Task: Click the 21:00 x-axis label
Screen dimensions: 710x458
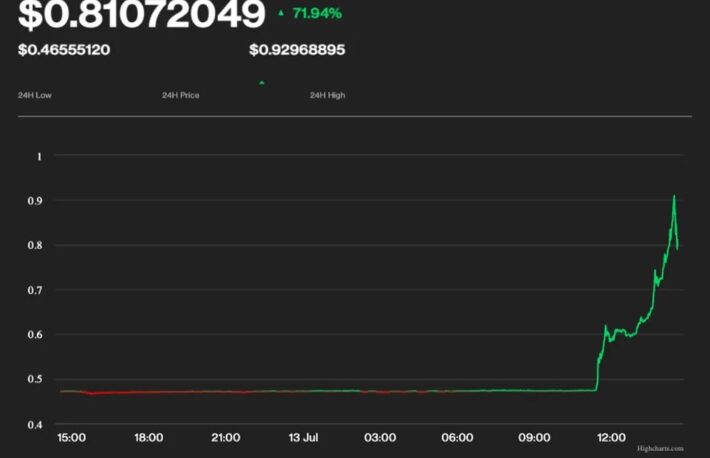Action: click(225, 438)
